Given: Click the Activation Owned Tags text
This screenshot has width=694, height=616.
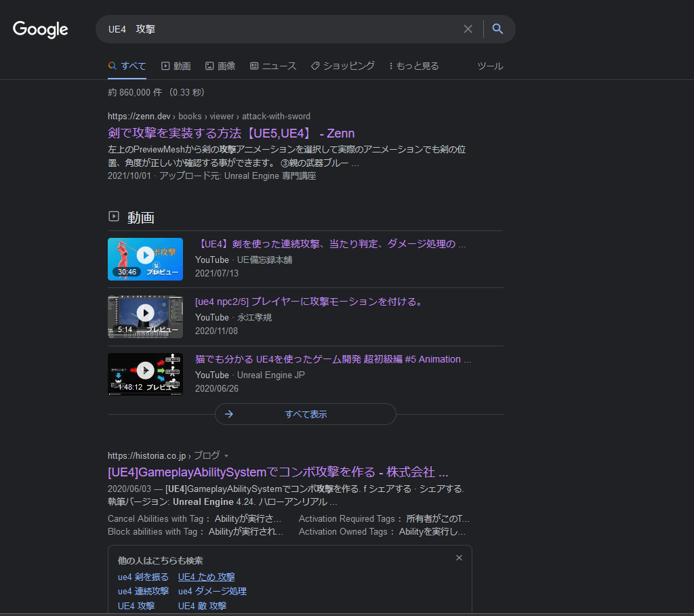Looking at the screenshot, I should click(343, 532).
